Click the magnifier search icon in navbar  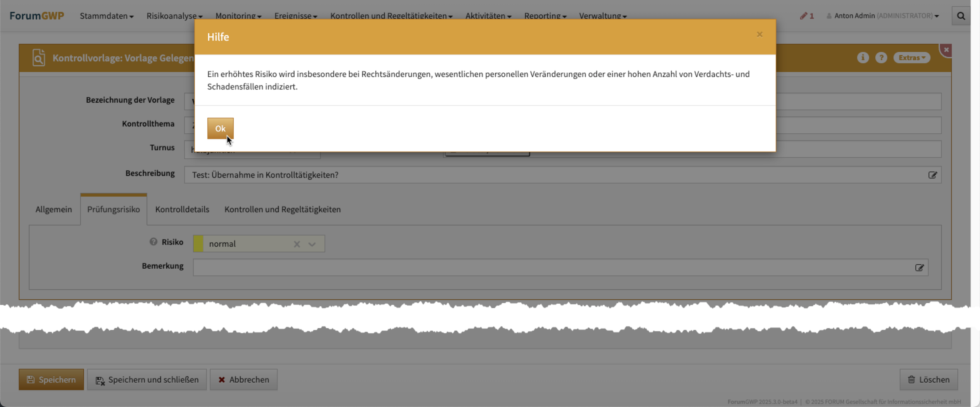[x=961, y=16]
